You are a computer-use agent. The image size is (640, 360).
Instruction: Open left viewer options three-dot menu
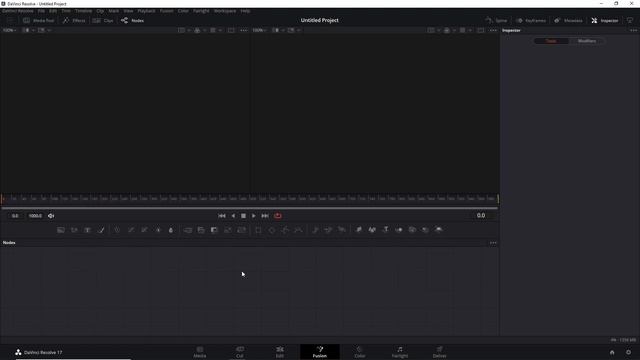tap(244, 30)
